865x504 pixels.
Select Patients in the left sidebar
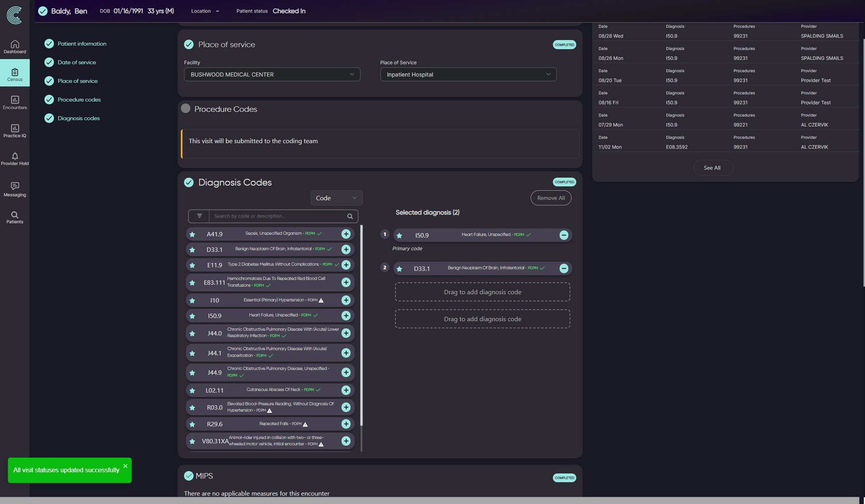[15, 217]
